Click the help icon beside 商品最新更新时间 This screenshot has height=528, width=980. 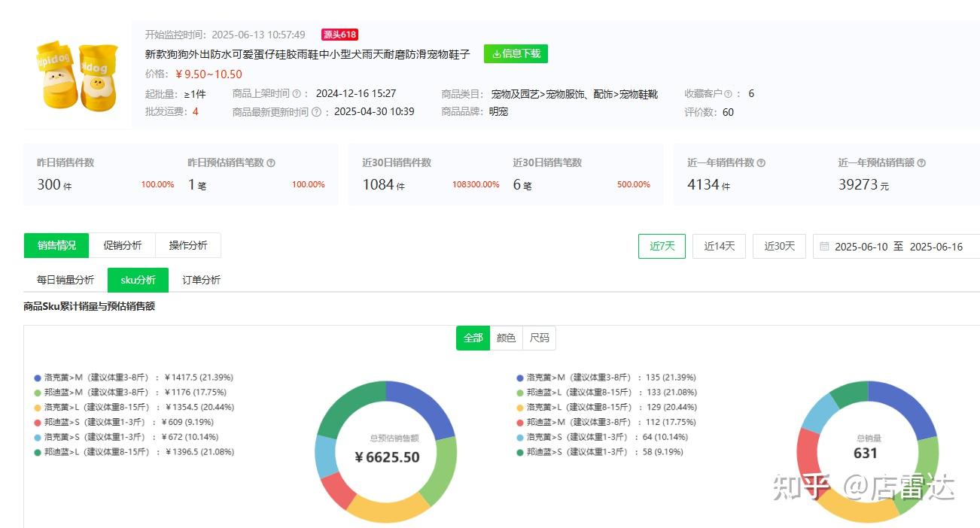click(318, 111)
